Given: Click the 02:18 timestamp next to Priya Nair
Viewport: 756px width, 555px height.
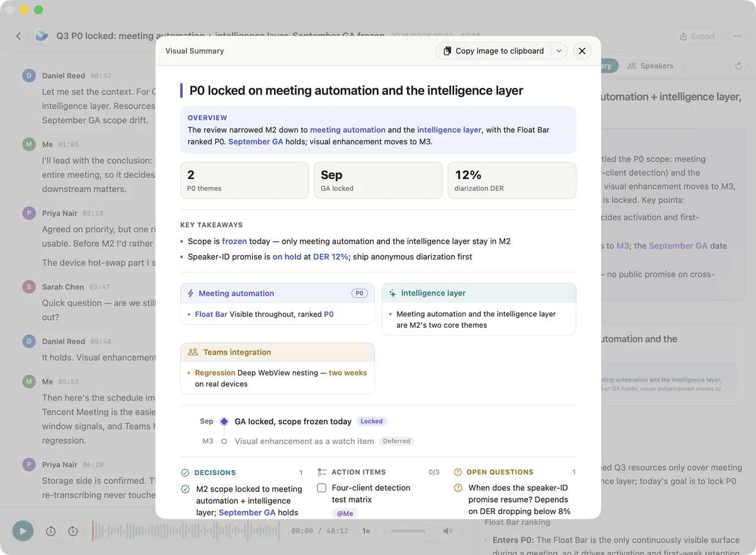Looking at the screenshot, I should [93, 214].
